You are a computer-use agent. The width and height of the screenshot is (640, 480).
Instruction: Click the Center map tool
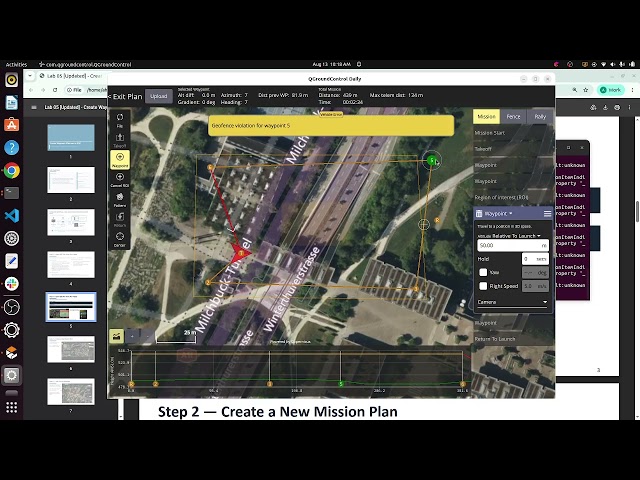point(120,239)
